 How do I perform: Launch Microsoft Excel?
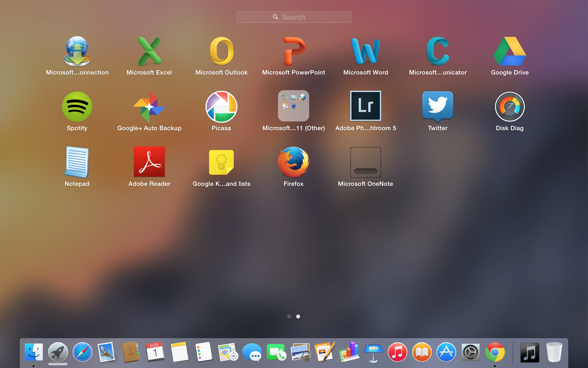click(x=149, y=51)
